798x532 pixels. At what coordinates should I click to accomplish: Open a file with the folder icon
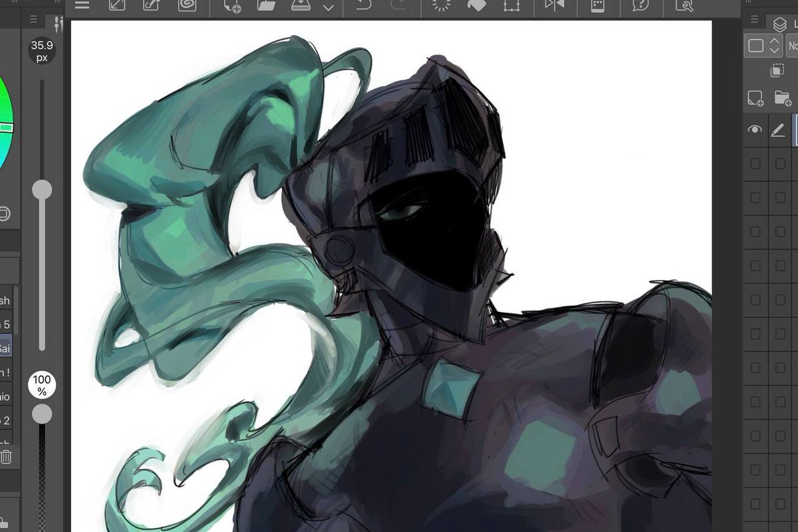click(266, 5)
